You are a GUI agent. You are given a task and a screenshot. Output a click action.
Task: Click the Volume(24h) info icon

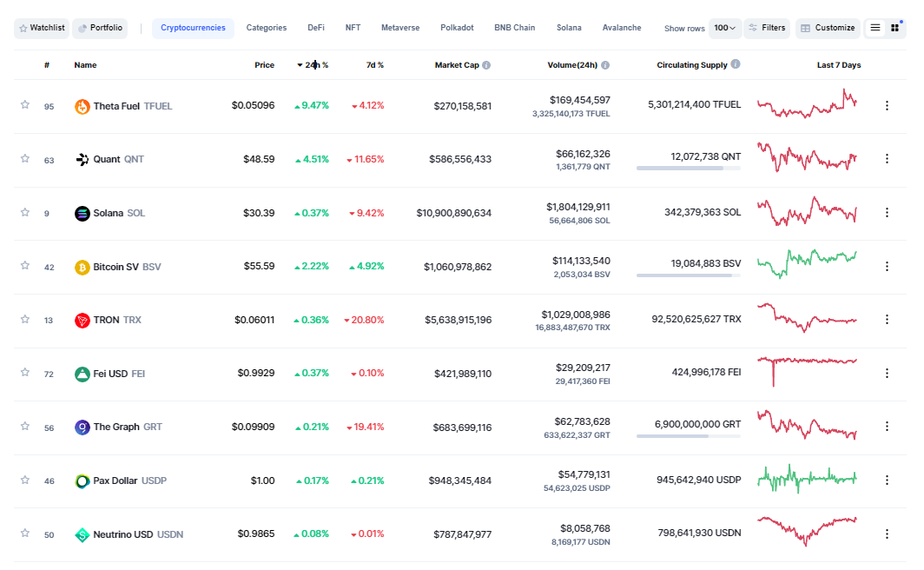[x=605, y=65]
